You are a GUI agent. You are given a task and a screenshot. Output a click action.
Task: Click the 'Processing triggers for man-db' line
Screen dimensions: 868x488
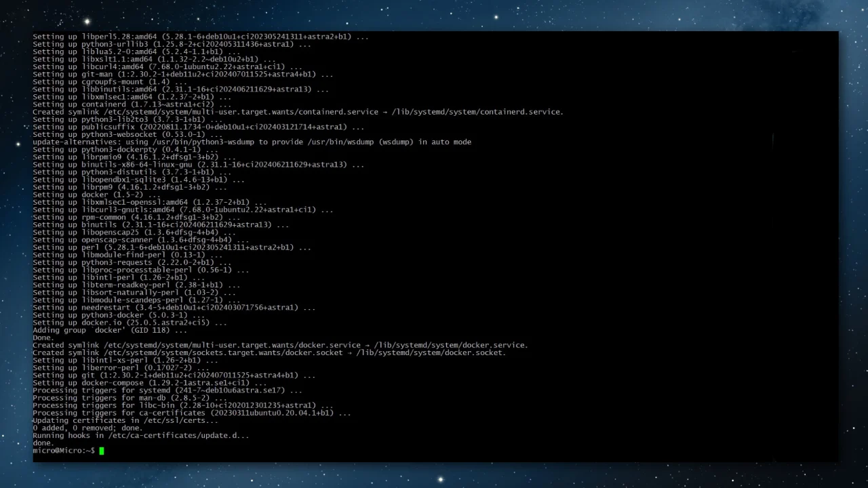pyautogui.click(x=130, y=398)
